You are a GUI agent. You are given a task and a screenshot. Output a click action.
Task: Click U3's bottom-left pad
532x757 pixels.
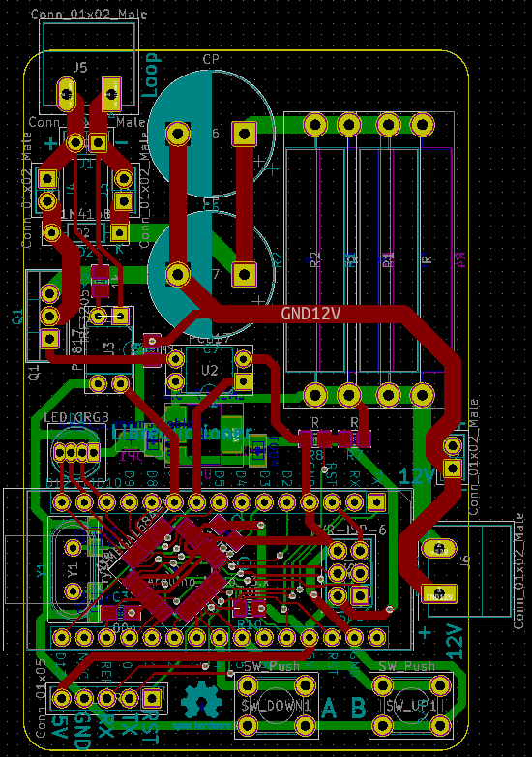click(98, 384)
